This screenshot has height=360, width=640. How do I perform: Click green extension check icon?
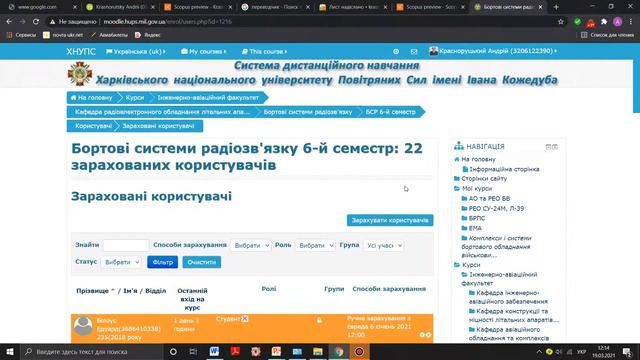577,22
